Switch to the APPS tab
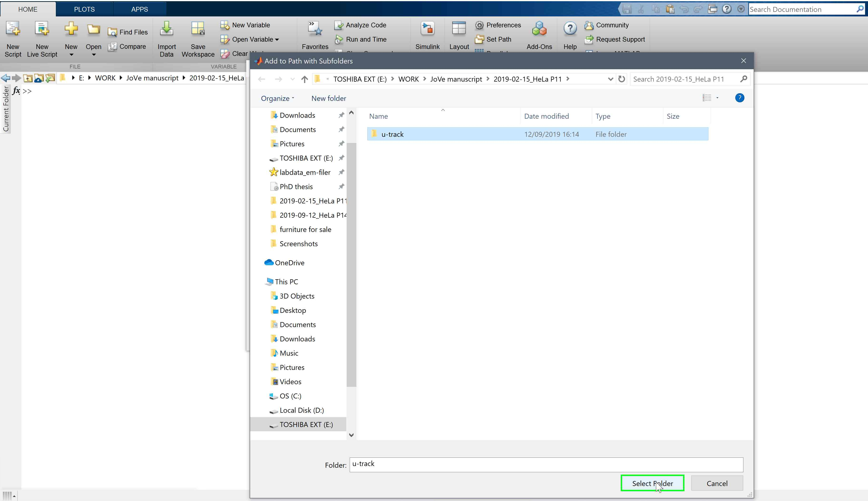Screen dimensions: 868x501 pyautogui.click(x=139, y=9)
